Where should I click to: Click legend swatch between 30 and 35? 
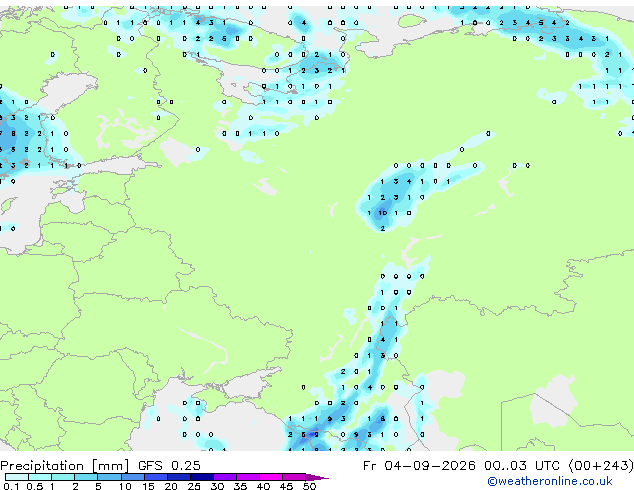(x=224, y=477)
